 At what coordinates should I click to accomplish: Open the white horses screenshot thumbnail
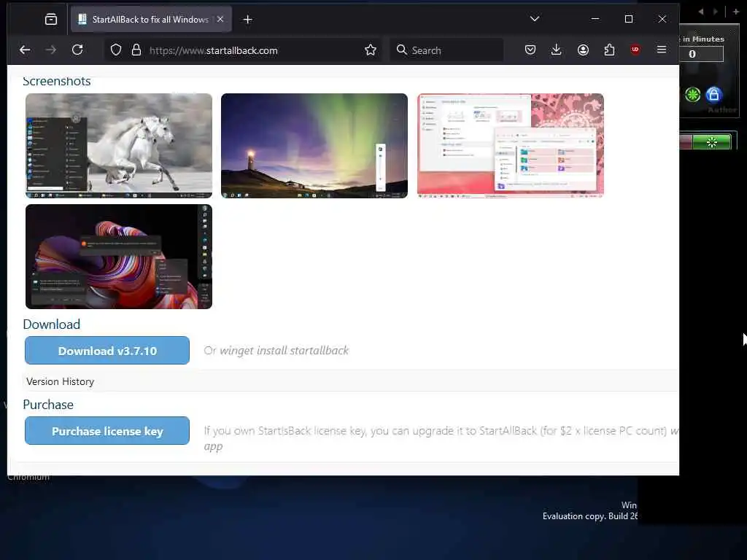click(119, 146)
